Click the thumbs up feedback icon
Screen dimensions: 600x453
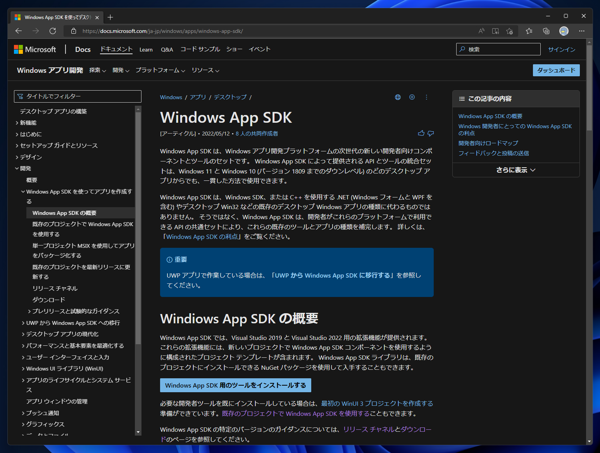[x=421, y=133]
